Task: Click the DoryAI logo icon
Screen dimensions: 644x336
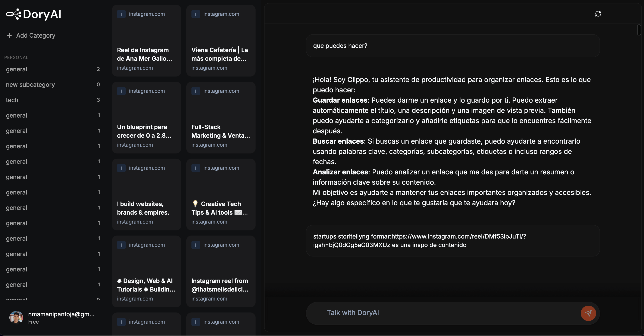Action: [x=14, y=14]
